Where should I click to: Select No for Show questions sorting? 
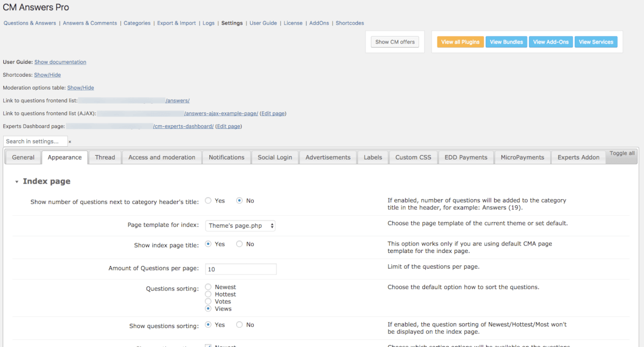239,325
